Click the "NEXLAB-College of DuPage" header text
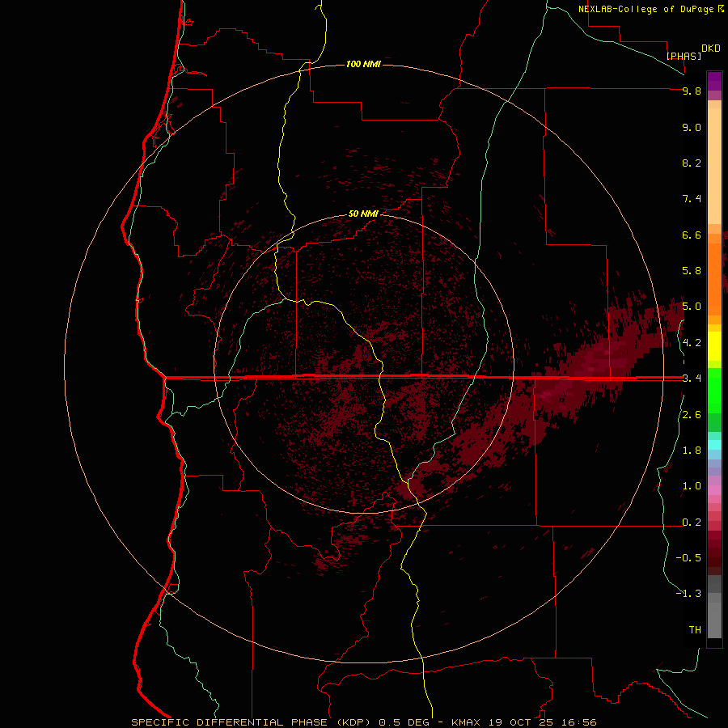The height and width of the screenshot is (728, 728). point(647,9)
